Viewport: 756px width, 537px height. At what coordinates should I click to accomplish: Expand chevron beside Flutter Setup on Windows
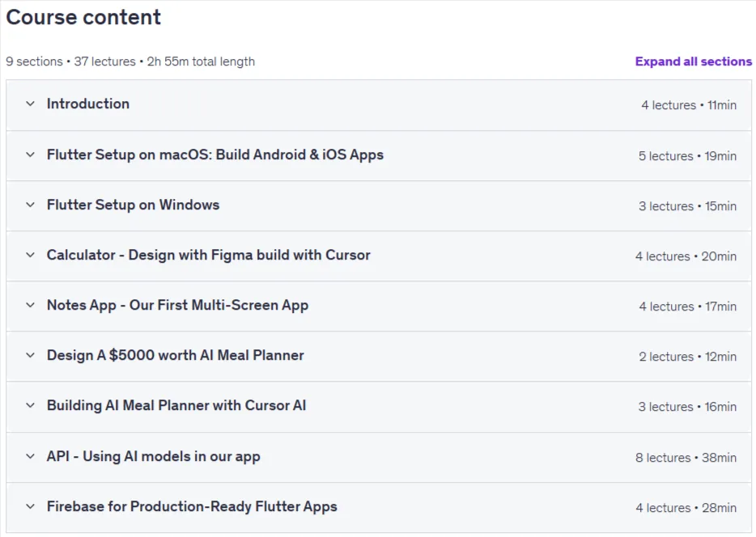[x=31, y=205]
